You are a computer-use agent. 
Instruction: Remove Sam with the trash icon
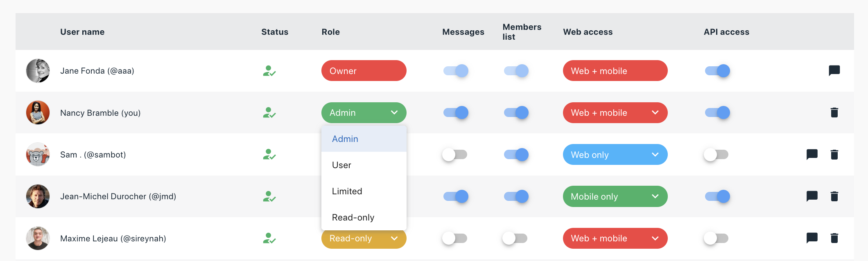[x=834, y=155]
